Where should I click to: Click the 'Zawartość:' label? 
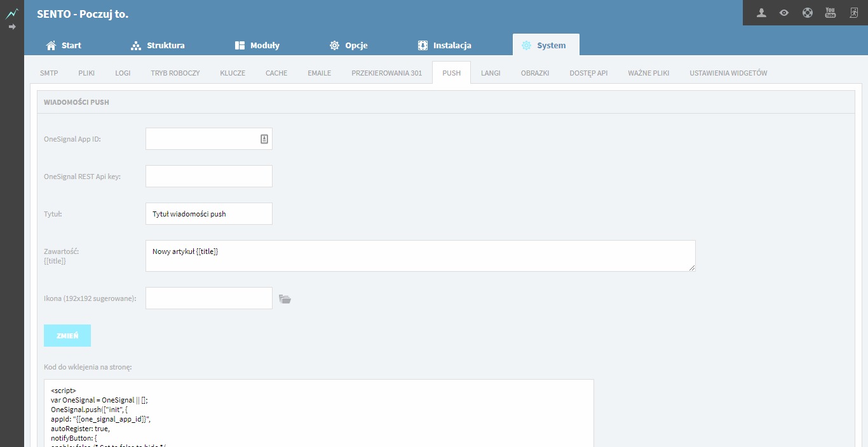coord(61,251)
